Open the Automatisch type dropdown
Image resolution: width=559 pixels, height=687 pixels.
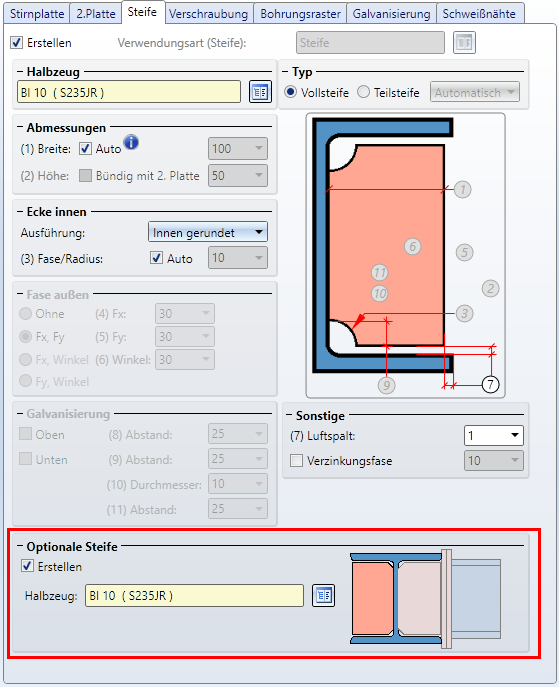tap(475, 92)
